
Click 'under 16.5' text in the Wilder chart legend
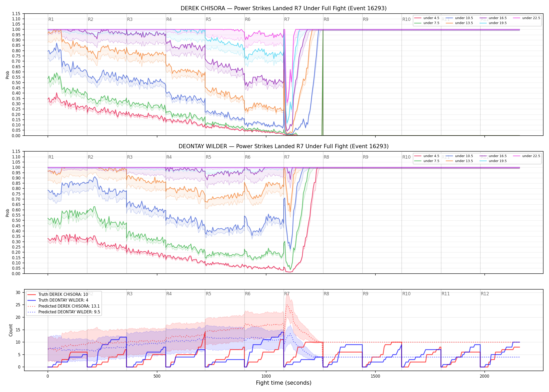[497, 156]
